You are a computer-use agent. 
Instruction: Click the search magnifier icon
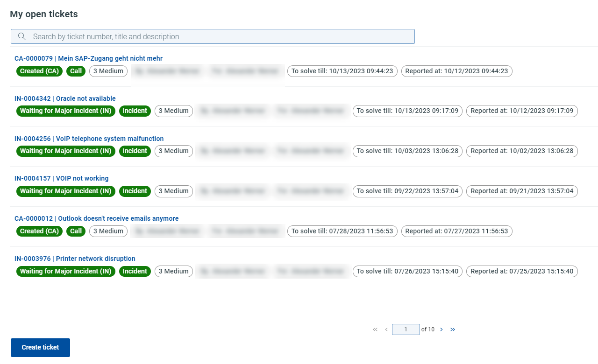(x=21, y=36)
